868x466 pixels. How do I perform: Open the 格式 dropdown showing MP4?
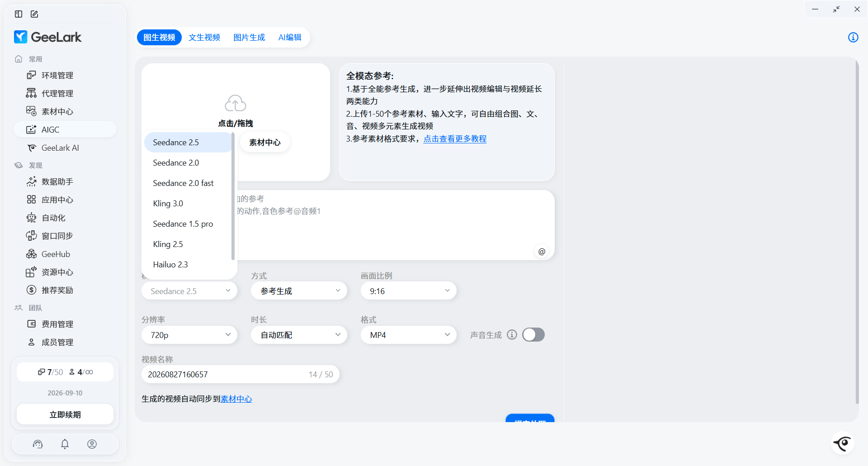coord(409,335)
